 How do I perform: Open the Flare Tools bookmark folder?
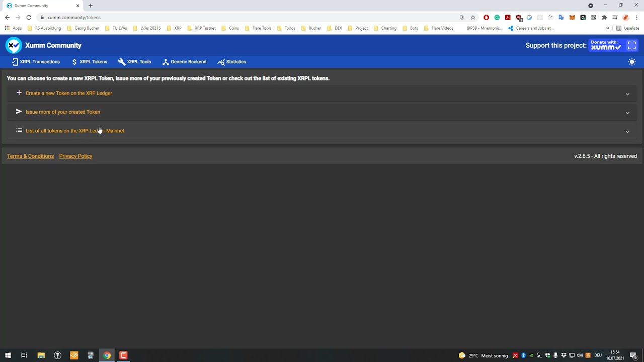coord(258,28)
